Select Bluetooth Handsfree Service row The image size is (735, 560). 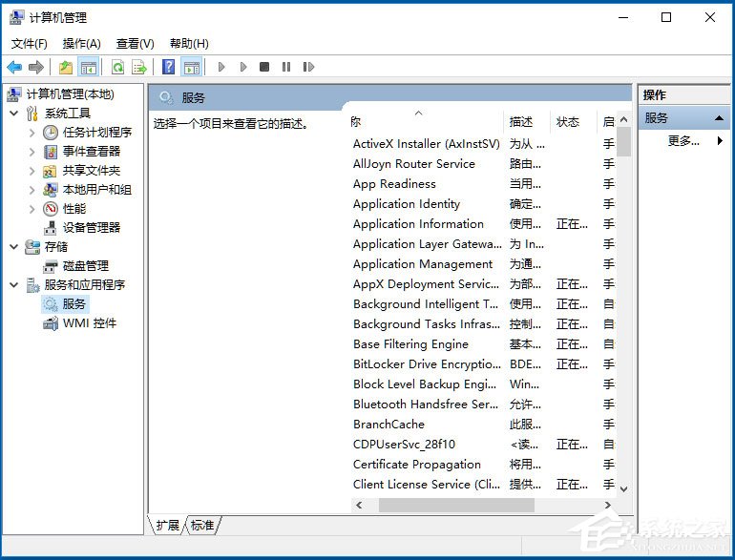click(426, 404)
